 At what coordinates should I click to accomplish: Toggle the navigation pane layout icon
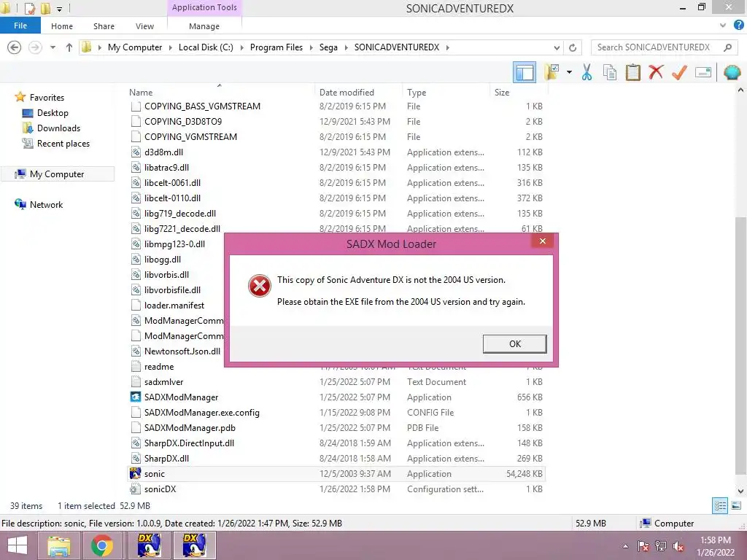pyautogui.click(x=525, y=72)
